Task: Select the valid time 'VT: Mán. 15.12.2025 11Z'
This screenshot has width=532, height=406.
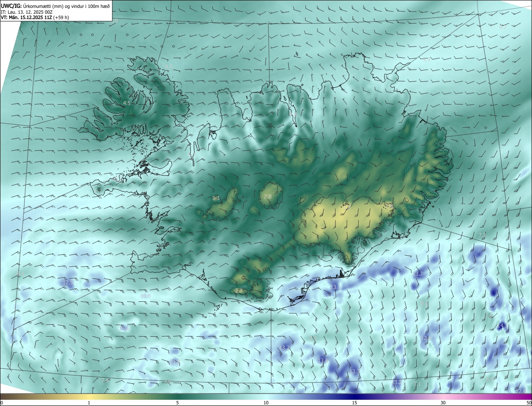Action: pyautogui.click(x=26, y=18)
